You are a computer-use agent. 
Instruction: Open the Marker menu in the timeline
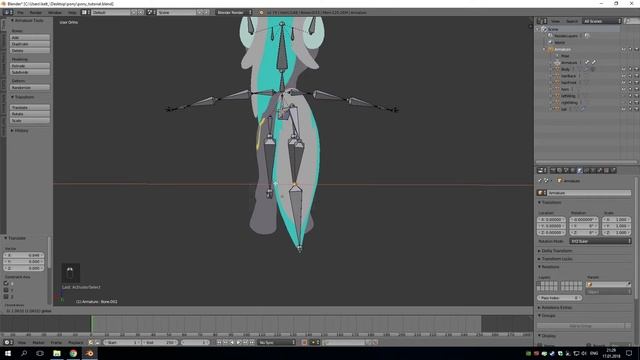[38, 342]
